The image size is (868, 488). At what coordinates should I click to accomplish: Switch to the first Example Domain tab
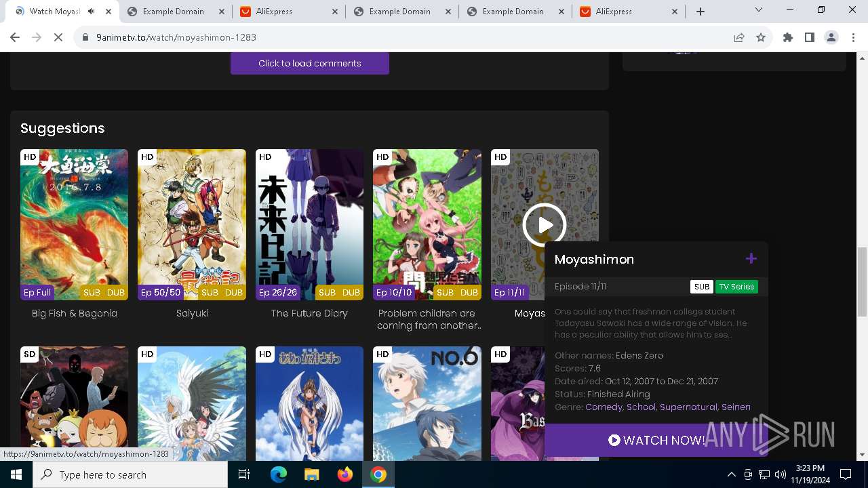175,12
